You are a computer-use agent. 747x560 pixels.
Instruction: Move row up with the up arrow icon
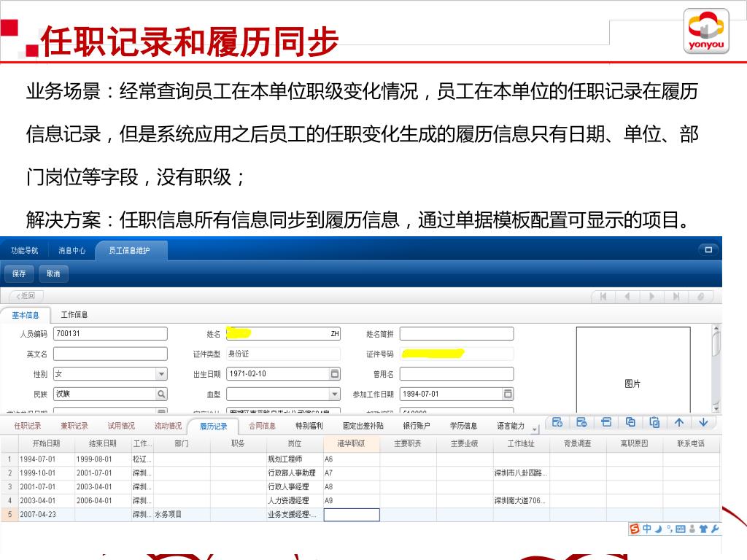tap(679, 422)
